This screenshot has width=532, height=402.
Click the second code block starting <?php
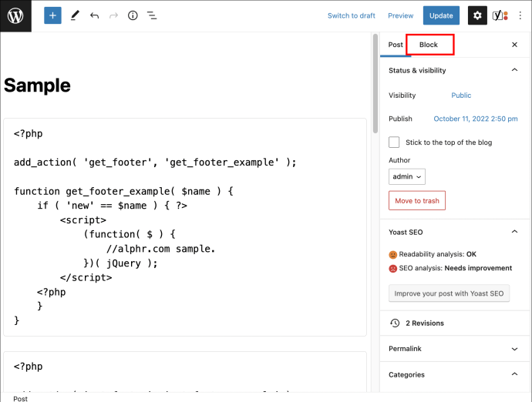[x=185, y=372]
